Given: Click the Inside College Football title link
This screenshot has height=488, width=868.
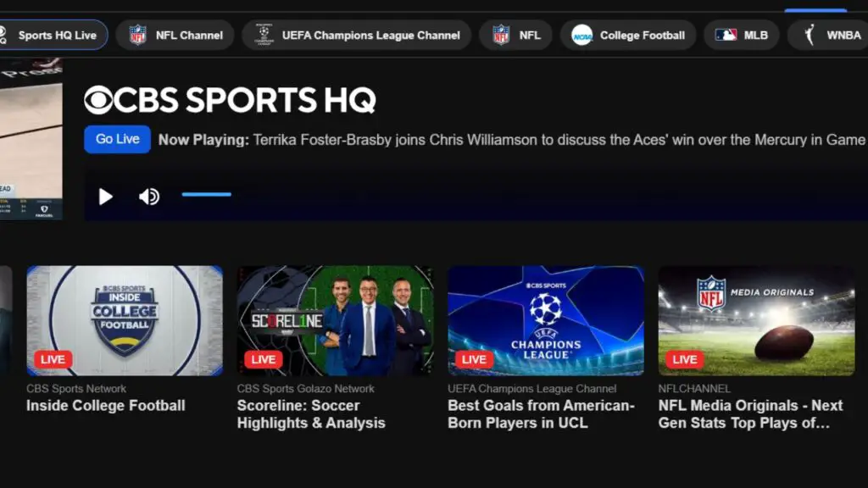Looking at the screenshot, I should (106, 406).
